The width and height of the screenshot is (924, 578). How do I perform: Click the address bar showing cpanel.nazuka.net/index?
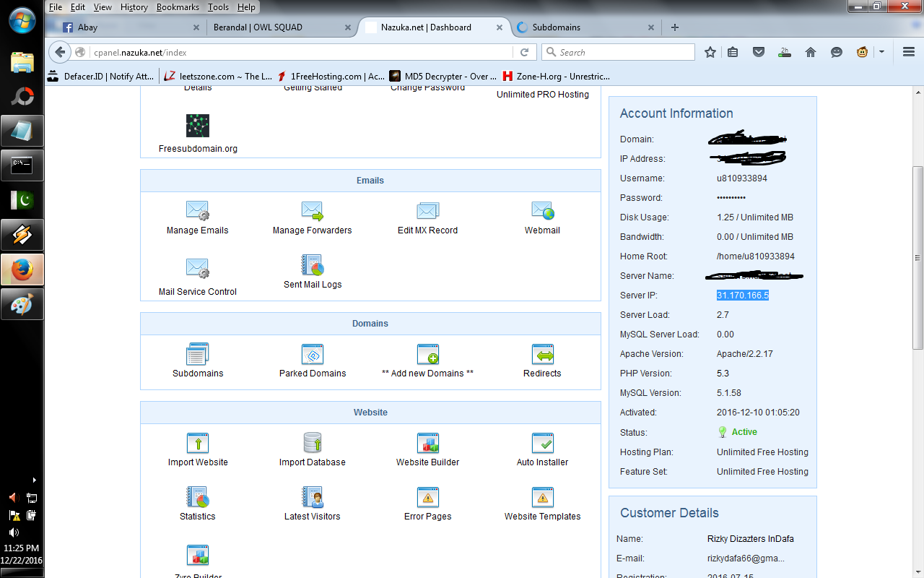point(301,52)
